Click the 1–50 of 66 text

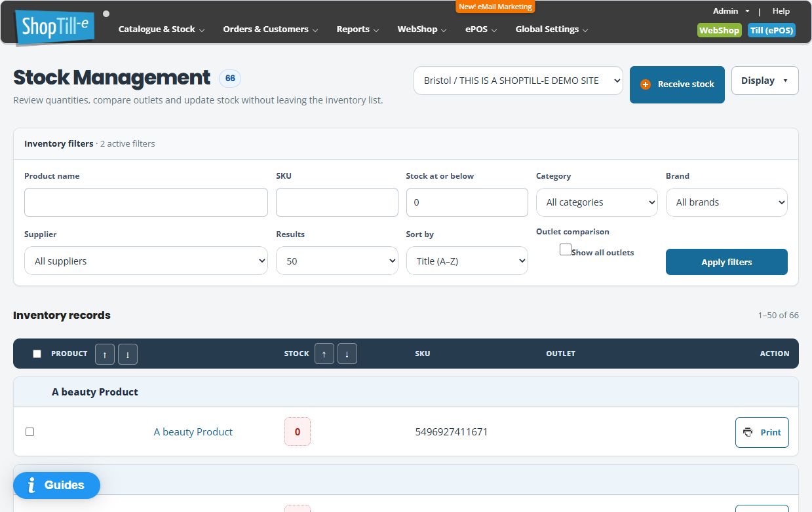(x=779, y=316)
